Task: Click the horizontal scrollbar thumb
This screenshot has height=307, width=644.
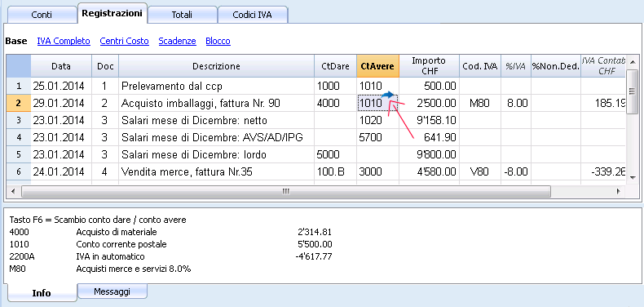Action: point(285,191)
